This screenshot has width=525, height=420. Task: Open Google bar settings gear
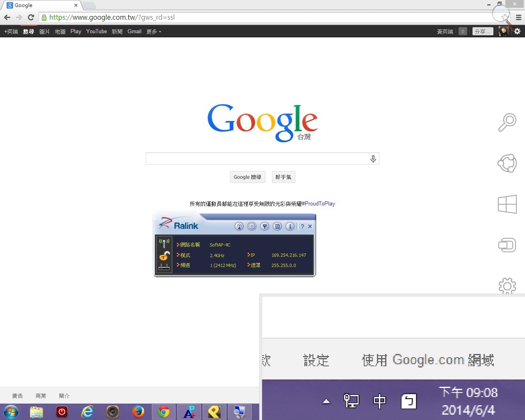517,31
